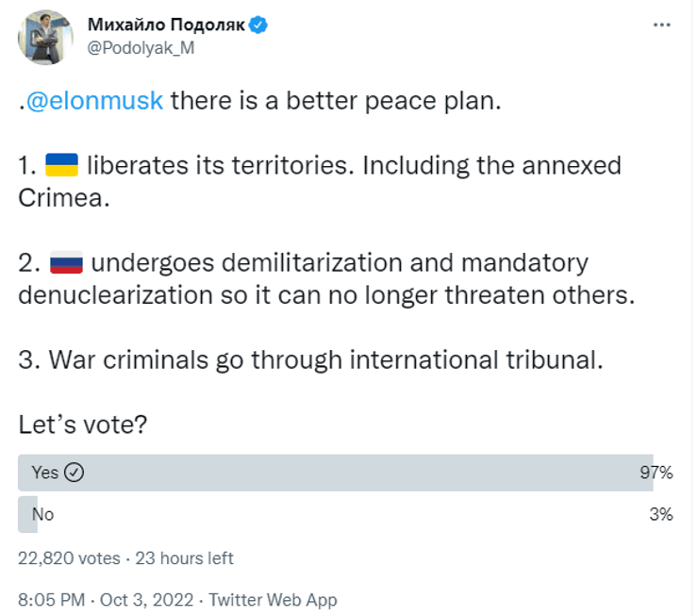Viewport: 698px width, 616px height.
Task: Select the Yes poll option label
Action: tap(44, 473)
